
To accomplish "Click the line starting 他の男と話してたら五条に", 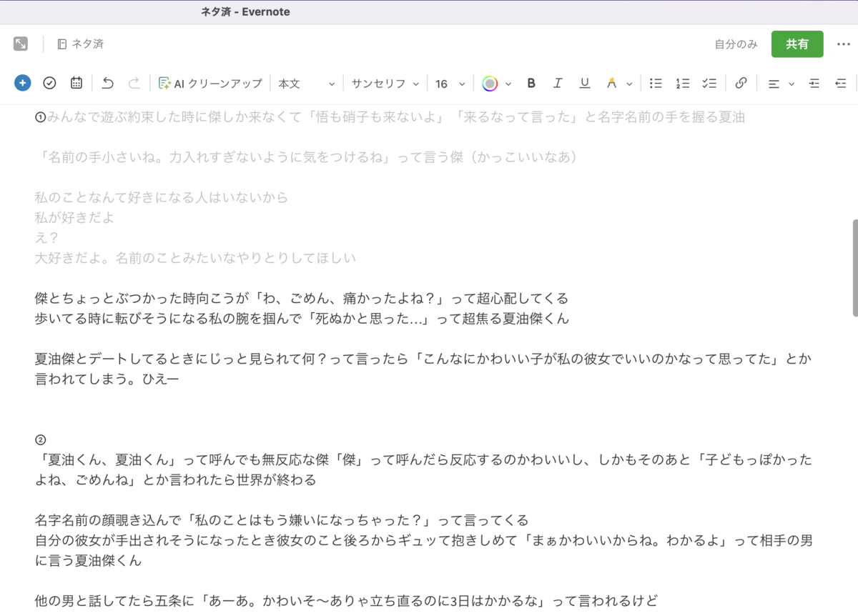I will coord(346,601).
